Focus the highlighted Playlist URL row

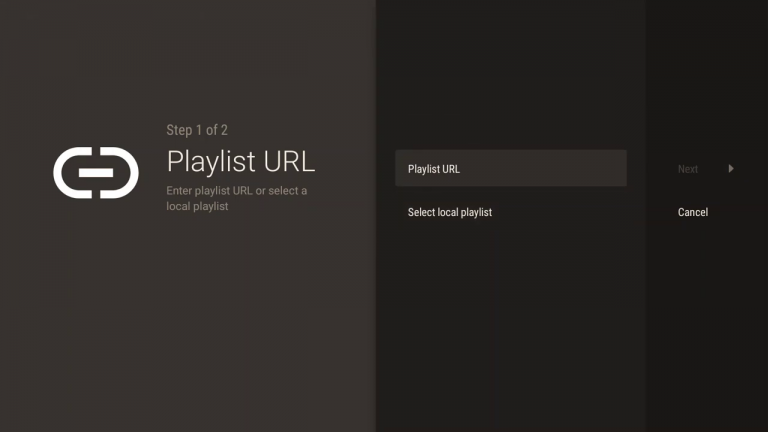pos(510,169)
